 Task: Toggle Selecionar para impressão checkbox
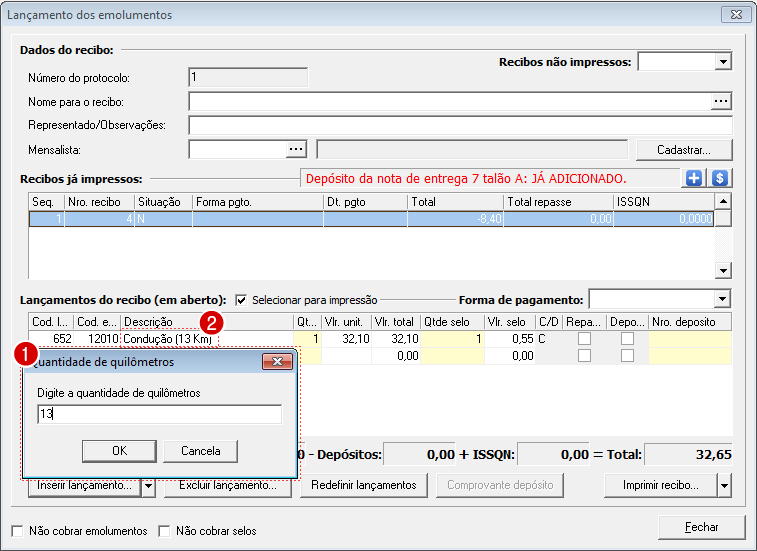(x=241, y=300)
